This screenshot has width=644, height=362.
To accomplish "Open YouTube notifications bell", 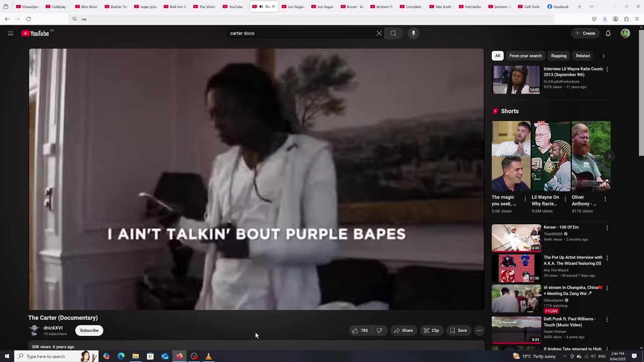I will (x=608, y=33).
